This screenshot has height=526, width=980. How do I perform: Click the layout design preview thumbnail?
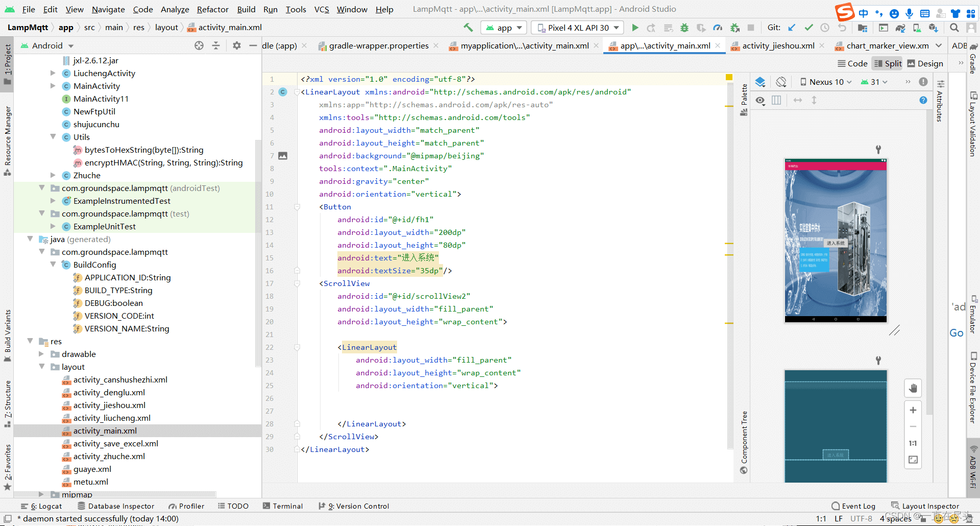pyautogui.click(x=836, y=241)
